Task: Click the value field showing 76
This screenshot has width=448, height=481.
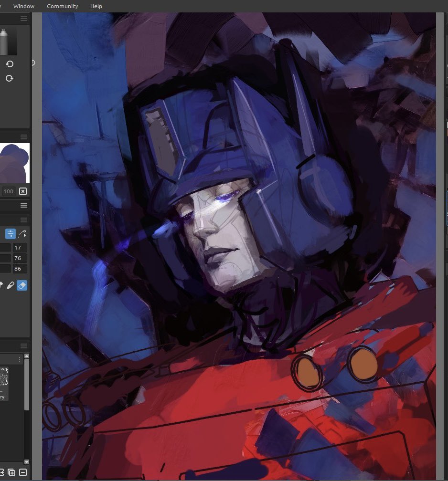Action: (20, 258)
